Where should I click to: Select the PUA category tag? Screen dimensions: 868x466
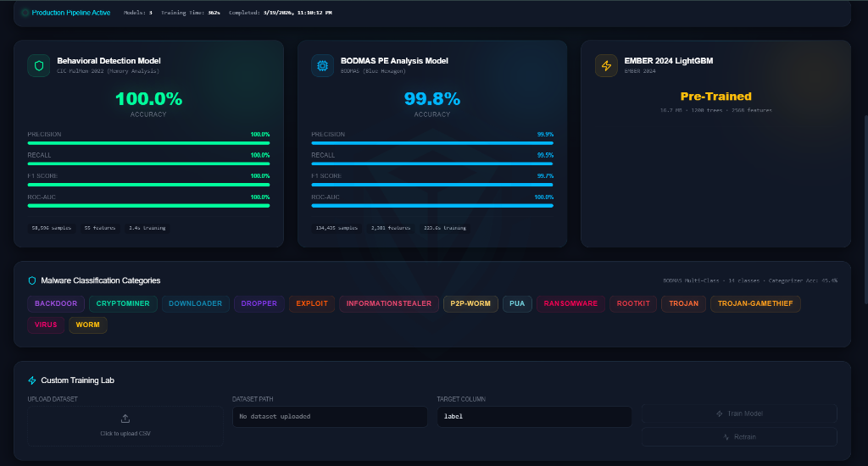coord(517,303)
